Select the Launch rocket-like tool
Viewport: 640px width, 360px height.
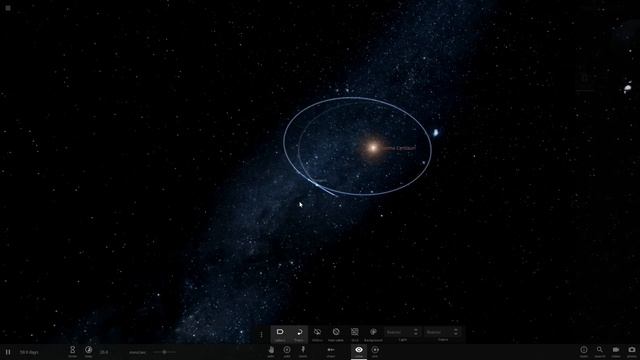303,351
